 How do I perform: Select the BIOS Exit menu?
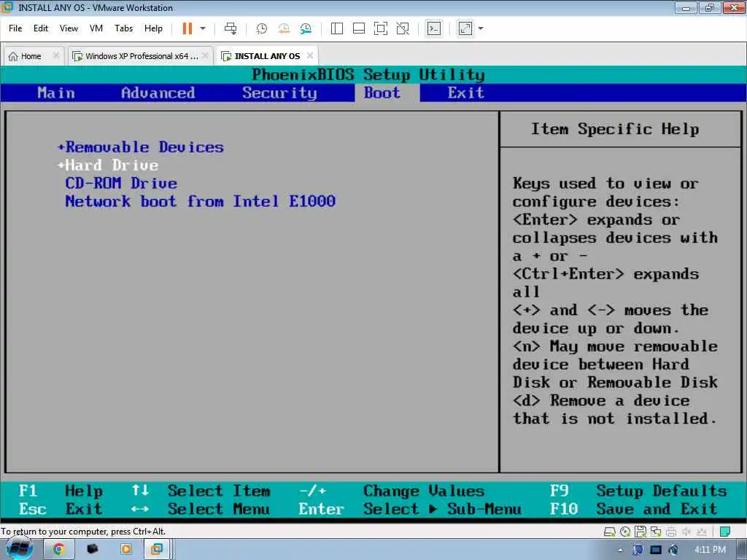[x=466, y=93]
